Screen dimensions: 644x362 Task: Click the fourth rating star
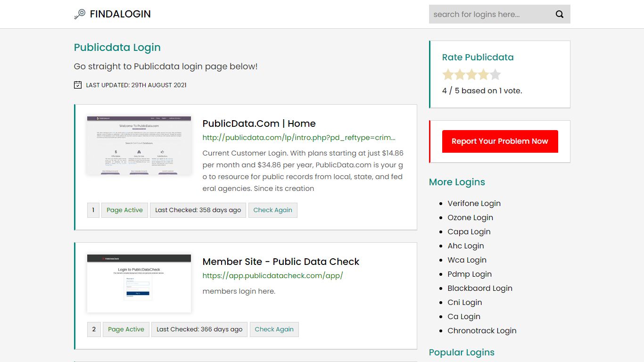pos(483,74)
